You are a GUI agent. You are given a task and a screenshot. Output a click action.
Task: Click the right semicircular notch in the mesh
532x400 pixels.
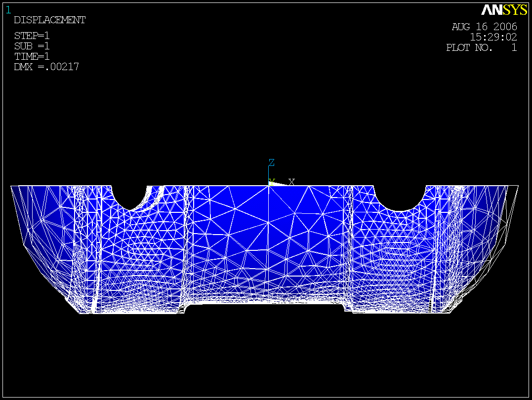400,198
